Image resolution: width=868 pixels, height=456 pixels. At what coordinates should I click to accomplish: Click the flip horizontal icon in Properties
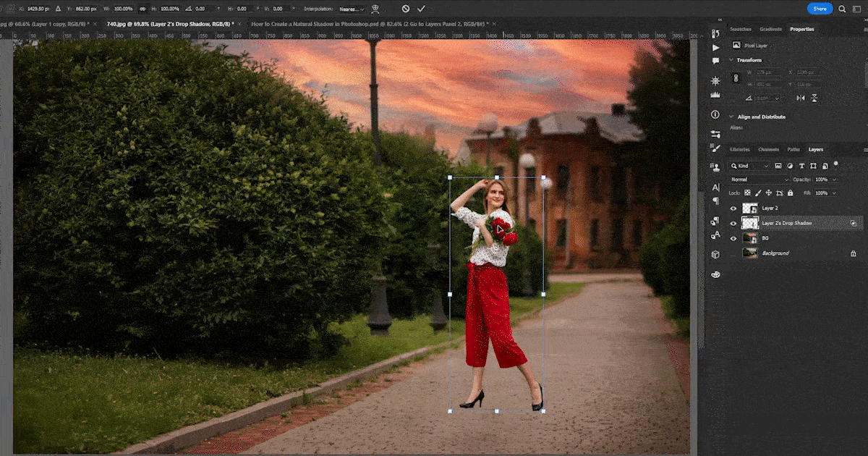click(x=801, y=98)
